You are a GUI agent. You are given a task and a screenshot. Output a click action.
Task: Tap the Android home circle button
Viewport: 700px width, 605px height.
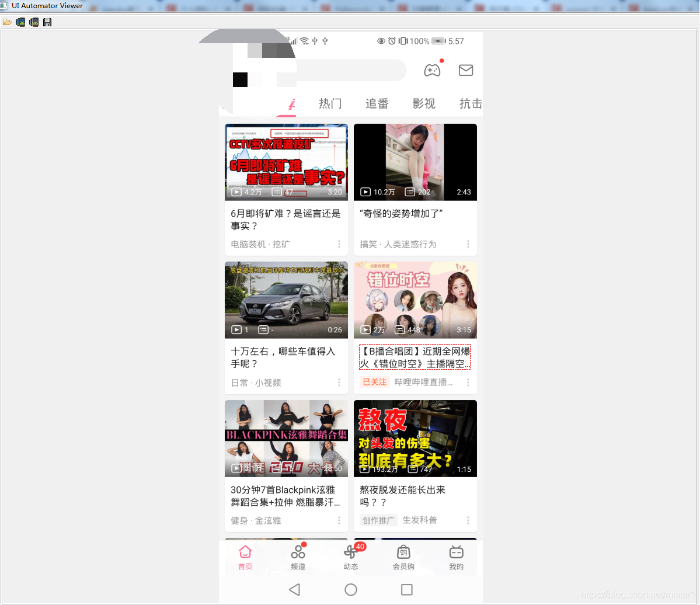coord(351,589)
